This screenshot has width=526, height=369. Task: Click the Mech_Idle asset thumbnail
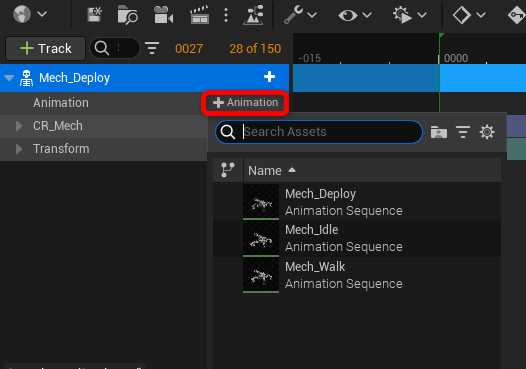[261, 239]
